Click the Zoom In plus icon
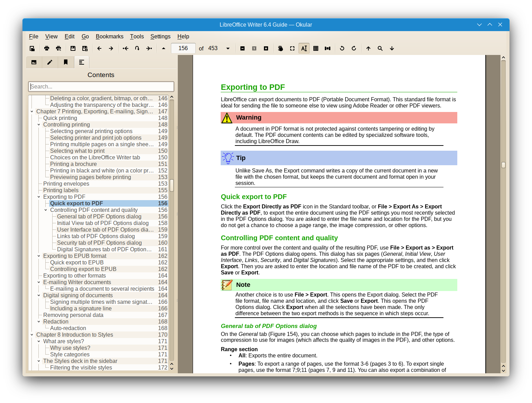This screenshot has width=532, height=403. click(266, 48)
